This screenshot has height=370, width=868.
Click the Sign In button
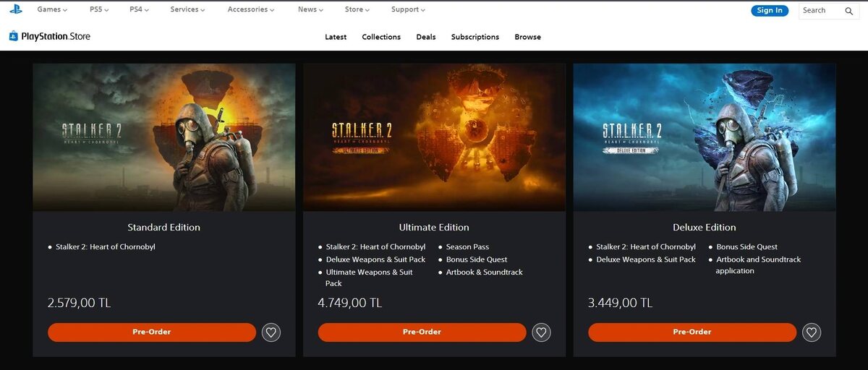tap(770, 10)
